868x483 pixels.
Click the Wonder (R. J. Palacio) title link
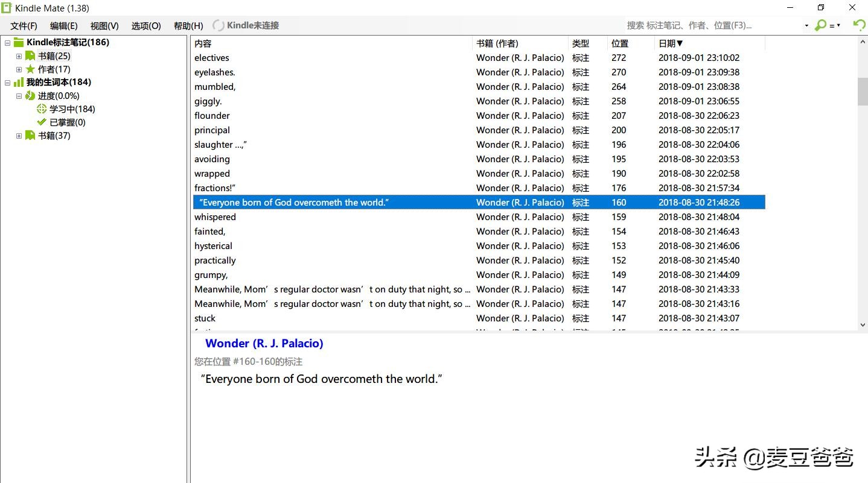[x=264, y=343]
